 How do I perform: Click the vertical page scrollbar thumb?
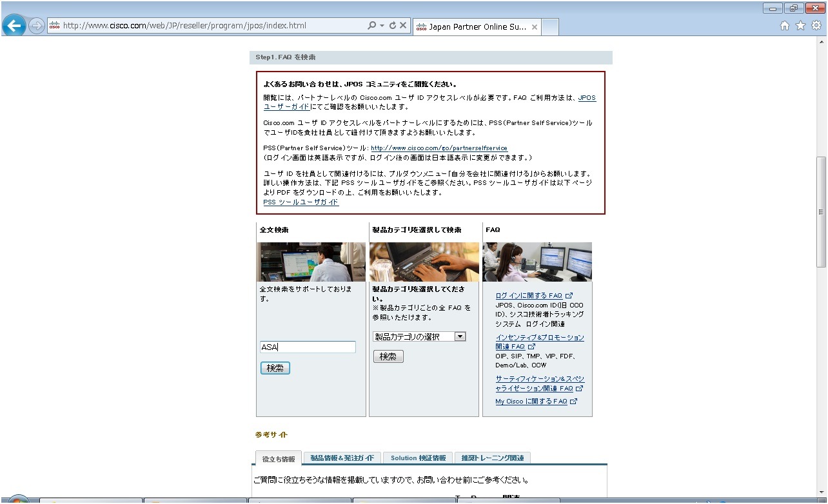[x=821, y=211]
